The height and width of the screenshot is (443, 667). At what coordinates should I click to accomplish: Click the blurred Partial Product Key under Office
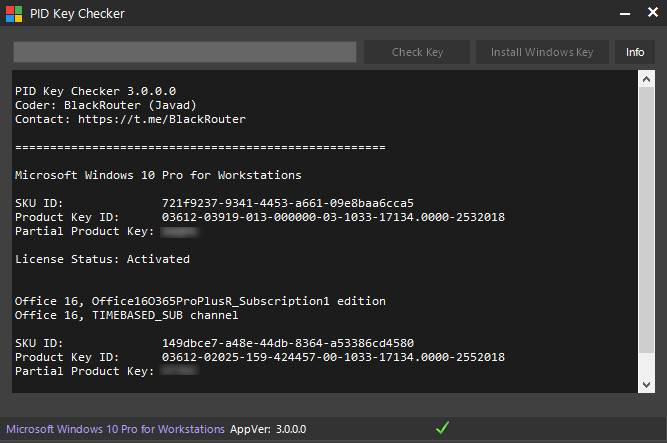(x=179, y=371)
